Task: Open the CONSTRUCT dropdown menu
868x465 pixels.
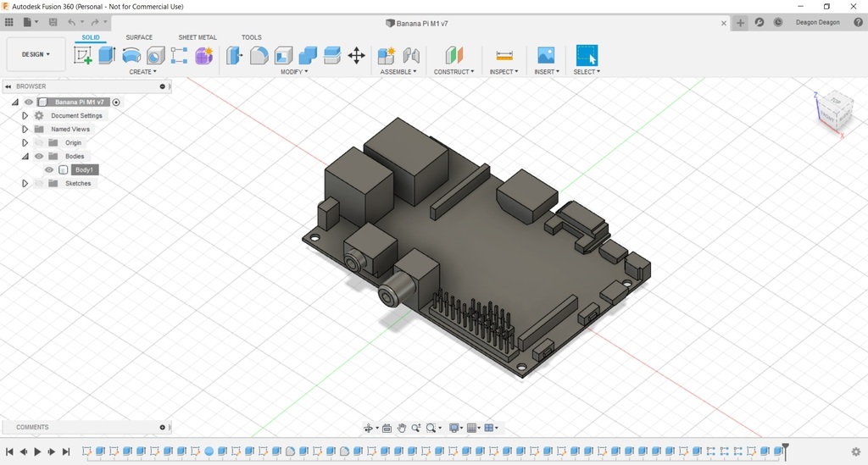Action: pos(454,72)
